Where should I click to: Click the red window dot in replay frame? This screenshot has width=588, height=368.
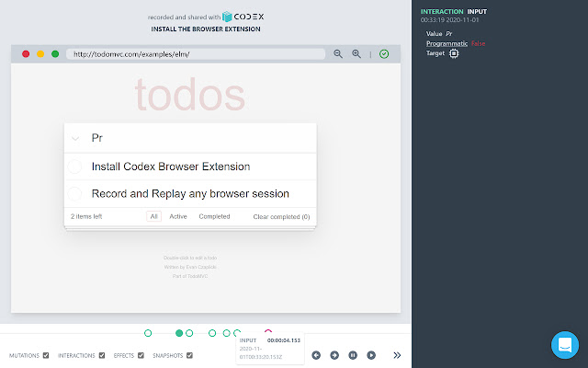click(26, 54)
